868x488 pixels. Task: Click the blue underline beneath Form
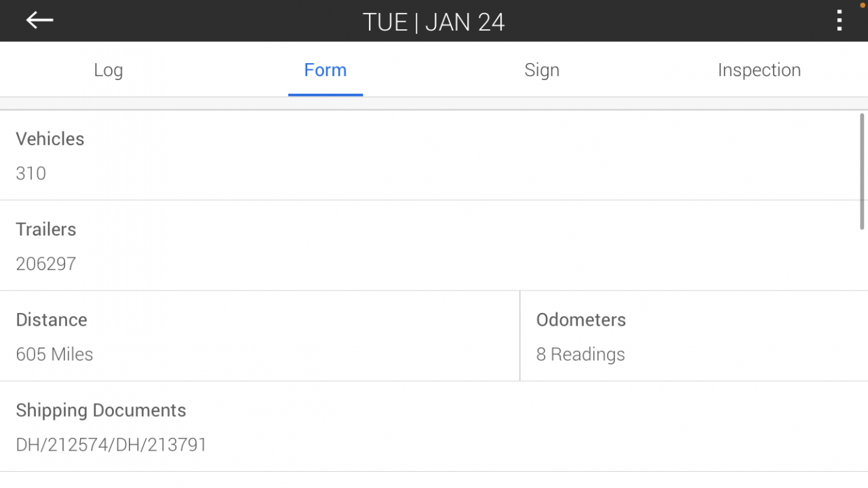point(325,94)
